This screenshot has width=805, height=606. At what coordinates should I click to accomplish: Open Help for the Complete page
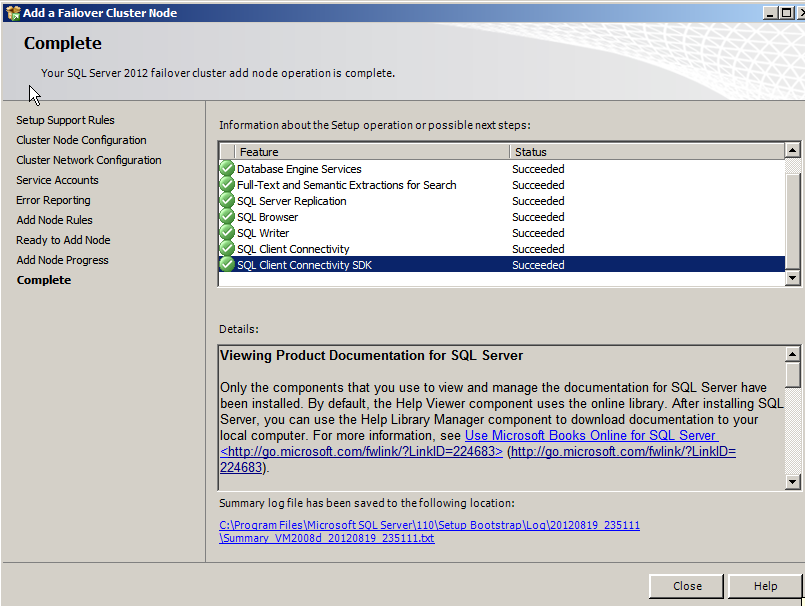(765, 586)
